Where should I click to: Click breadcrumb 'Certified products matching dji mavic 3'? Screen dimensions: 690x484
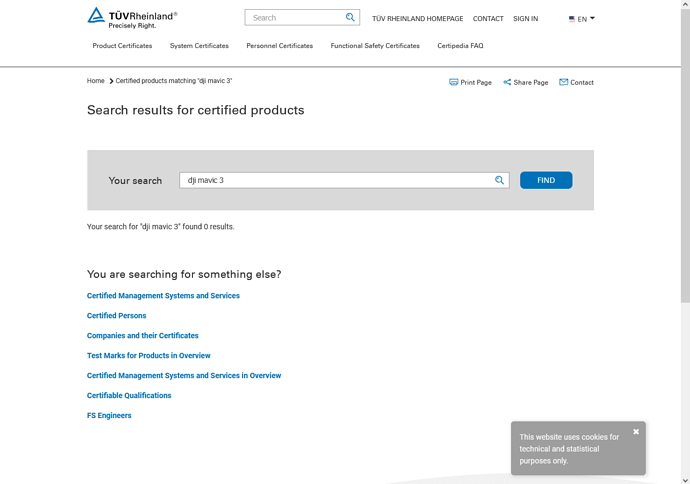pos(174,81)
